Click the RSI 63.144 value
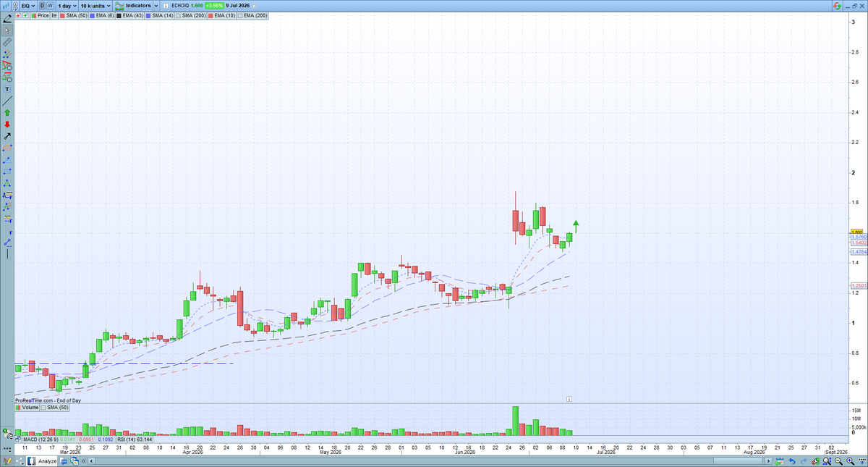 [144, 439]
